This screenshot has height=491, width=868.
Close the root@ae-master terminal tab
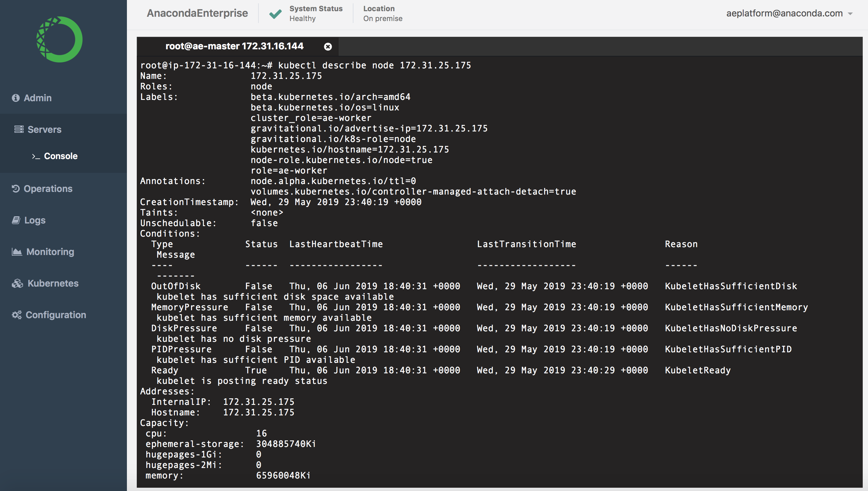tap(327, 47)
